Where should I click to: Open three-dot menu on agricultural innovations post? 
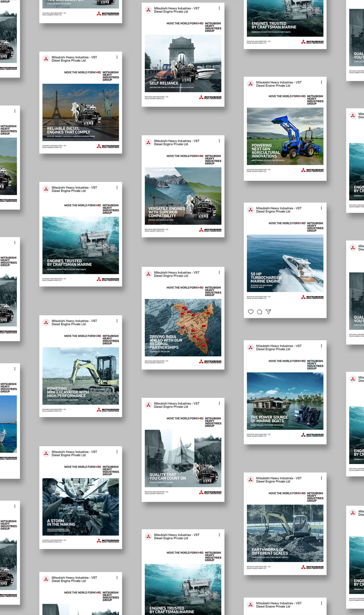pyautogui.click(x=321, y=82)
